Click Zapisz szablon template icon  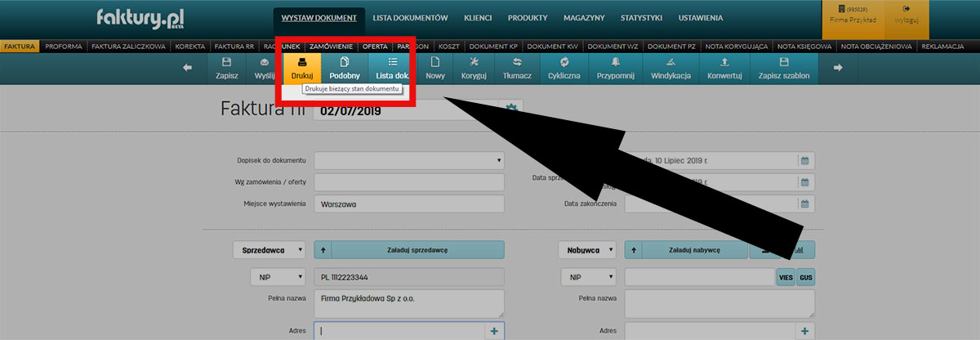click(784, 62)
